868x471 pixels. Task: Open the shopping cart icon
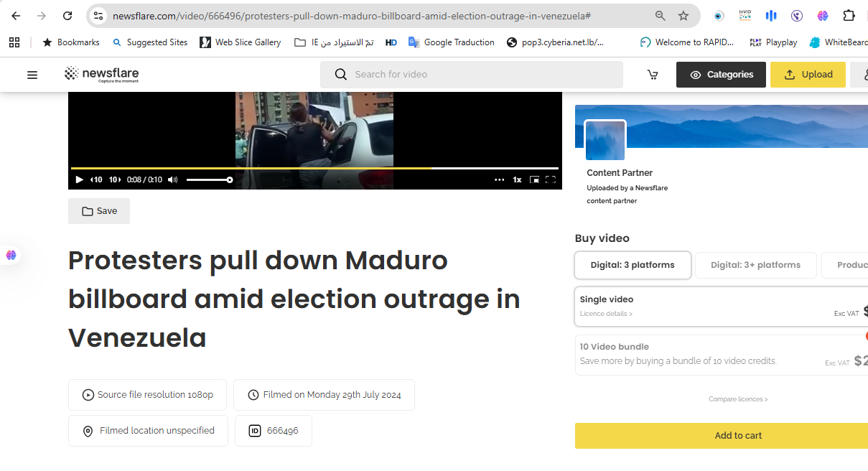pyautogui.click(x=653, y=75)
